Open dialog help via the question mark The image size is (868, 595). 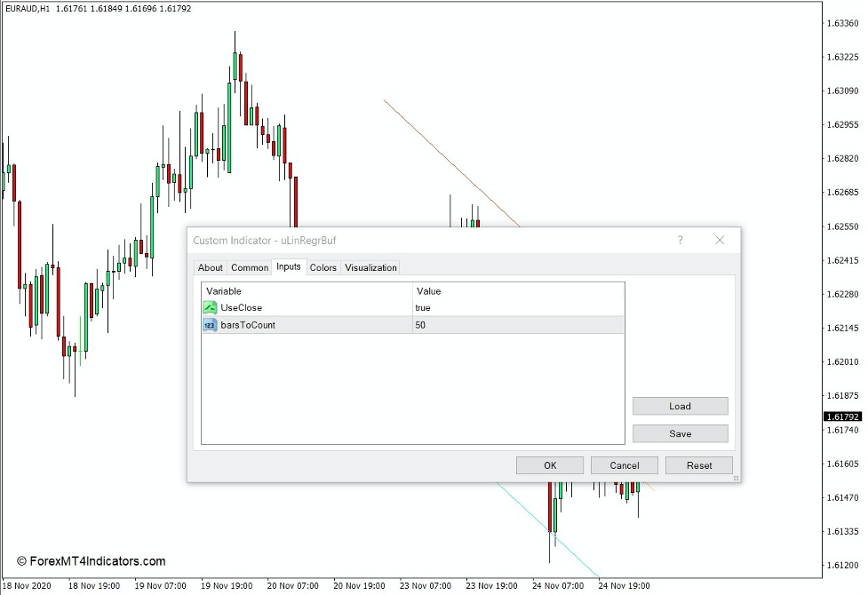coord(680,240)
